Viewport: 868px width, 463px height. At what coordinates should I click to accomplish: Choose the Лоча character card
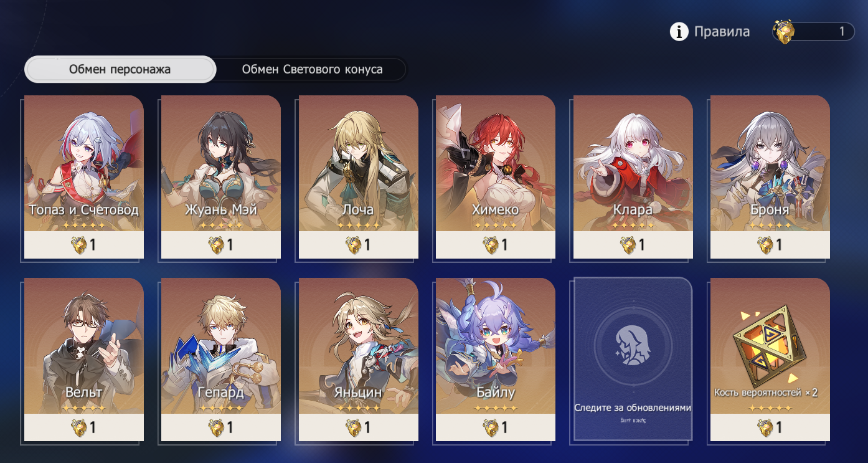click(359, 177)
